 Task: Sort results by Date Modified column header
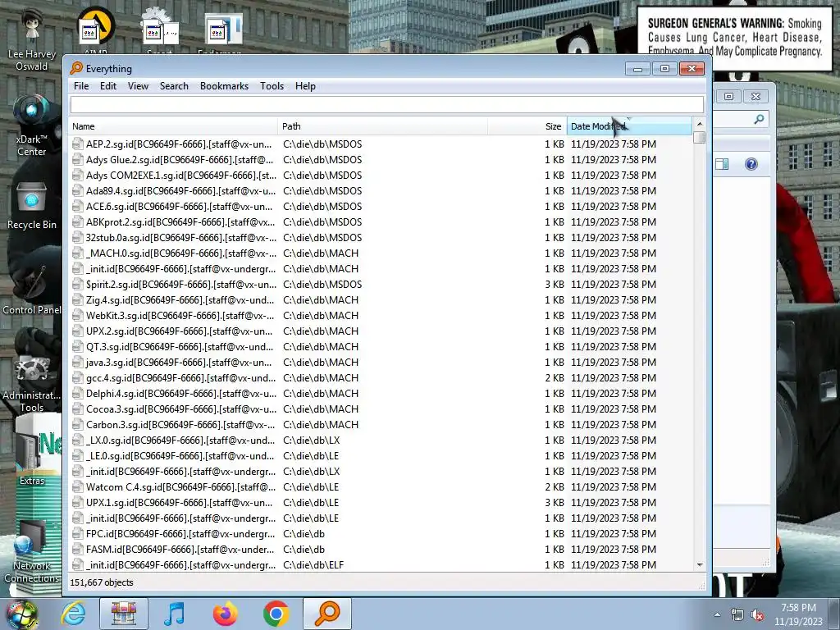pos(629,126)
